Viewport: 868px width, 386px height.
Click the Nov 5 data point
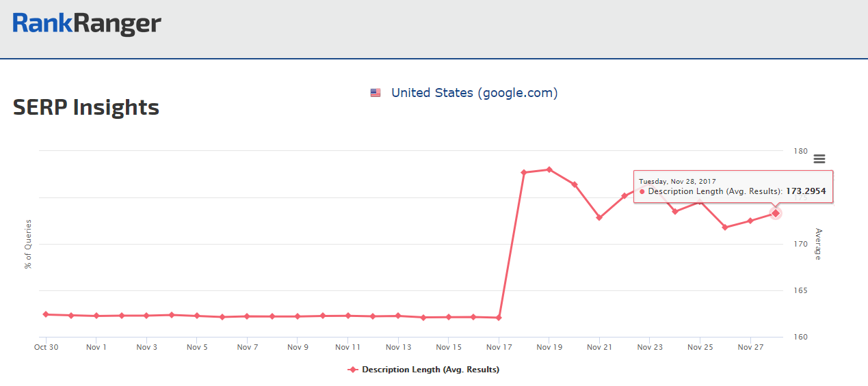point(197,316)
